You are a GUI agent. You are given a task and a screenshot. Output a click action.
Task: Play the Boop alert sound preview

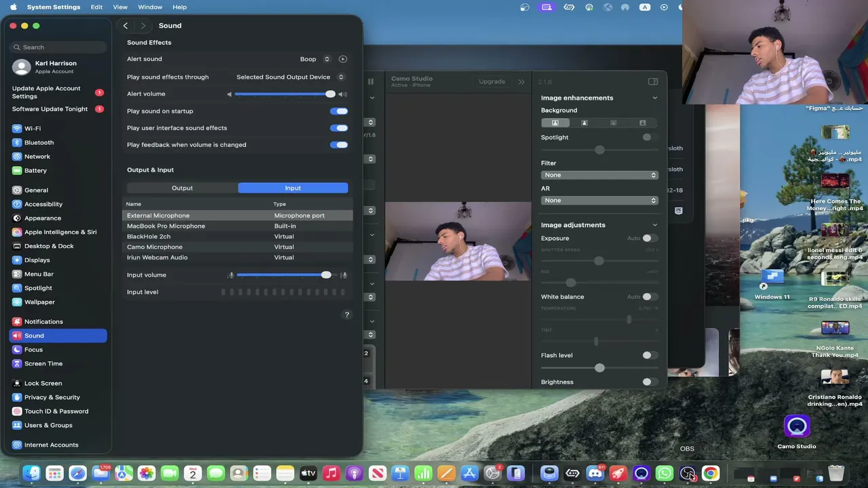(342, 59)
